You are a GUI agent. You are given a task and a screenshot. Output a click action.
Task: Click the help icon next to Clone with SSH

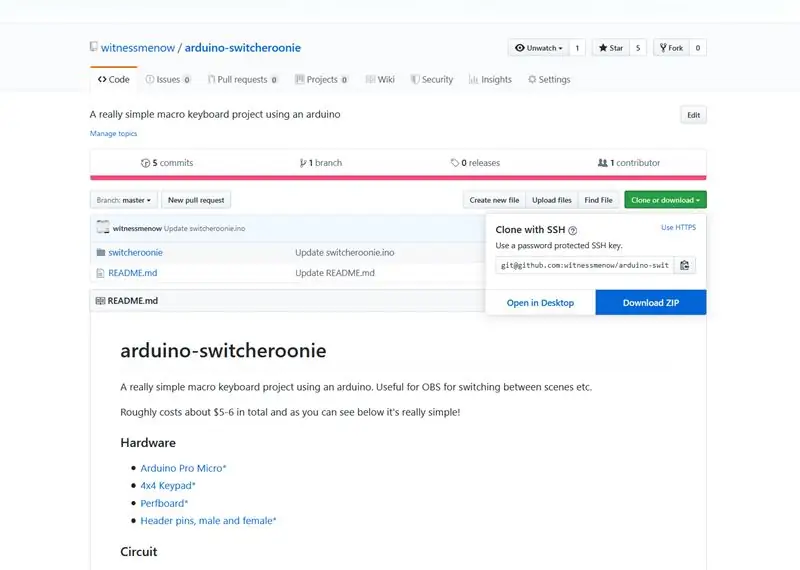pos(572,231)
